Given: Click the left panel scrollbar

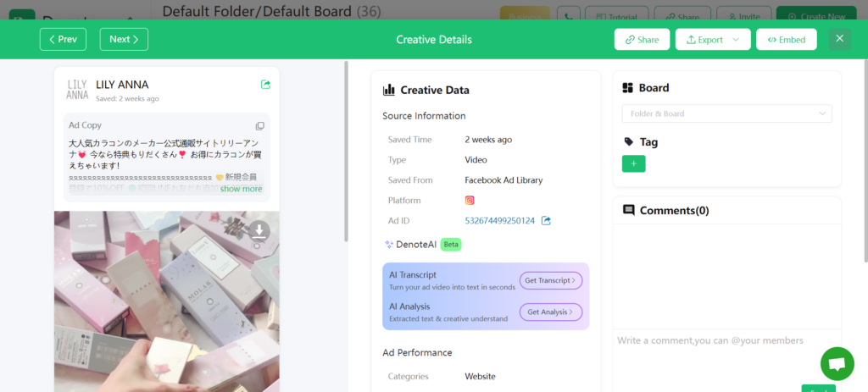Looking at the screenshot, I should [x=347, y=152].
